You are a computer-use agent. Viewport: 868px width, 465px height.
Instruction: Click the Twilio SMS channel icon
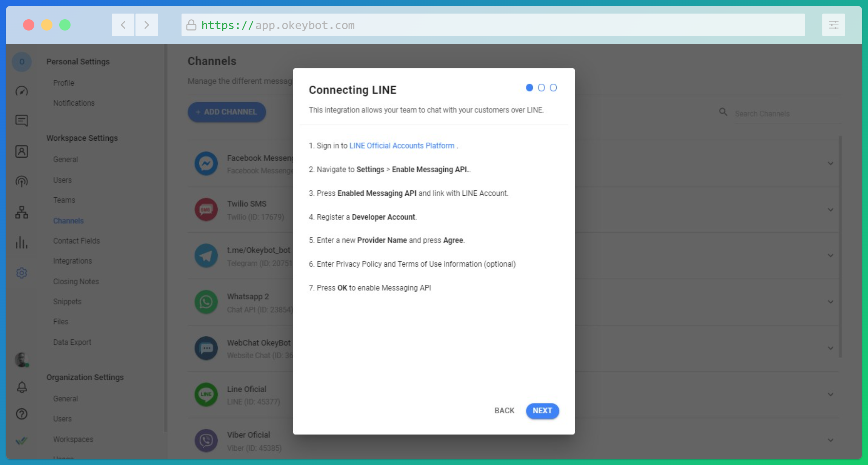click(x=206, y=210)
